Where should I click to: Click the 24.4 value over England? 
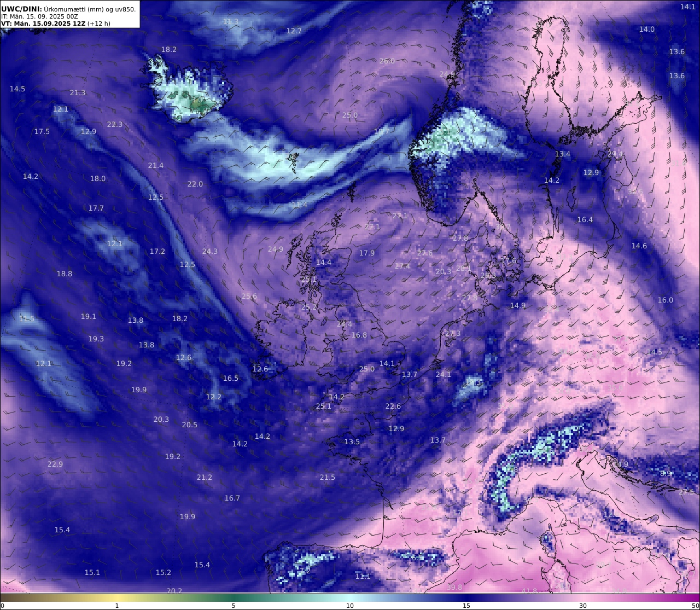[345, 324]
